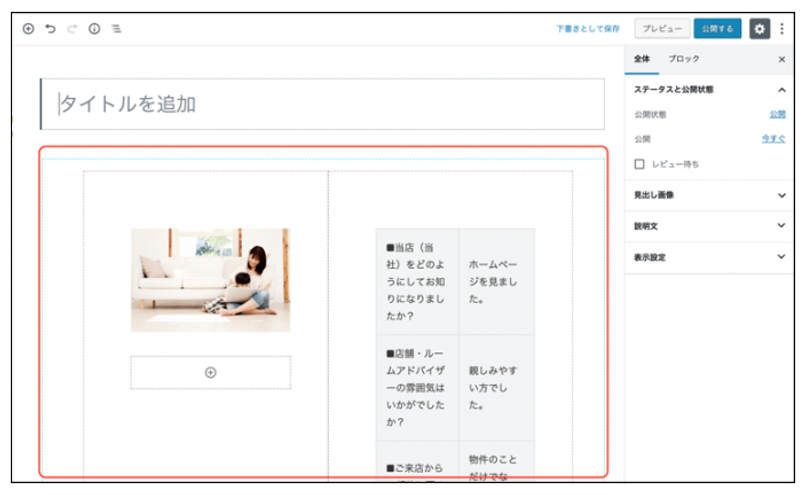
Task: Open the block navigation list icon
Action: click(117, 29)
